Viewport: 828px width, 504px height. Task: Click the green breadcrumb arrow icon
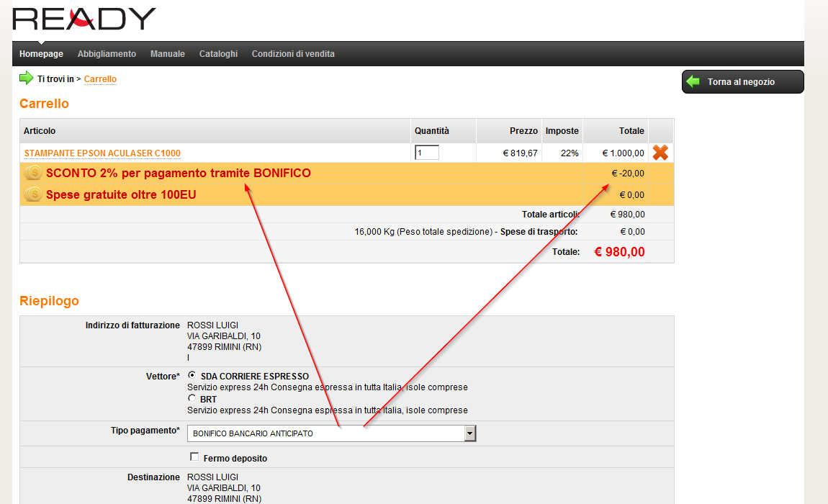27,78
